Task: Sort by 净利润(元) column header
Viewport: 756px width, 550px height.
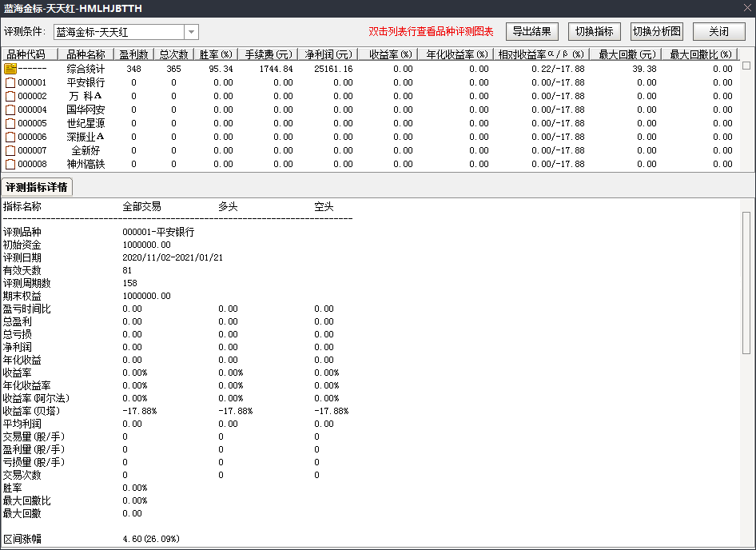Action: 328,54
